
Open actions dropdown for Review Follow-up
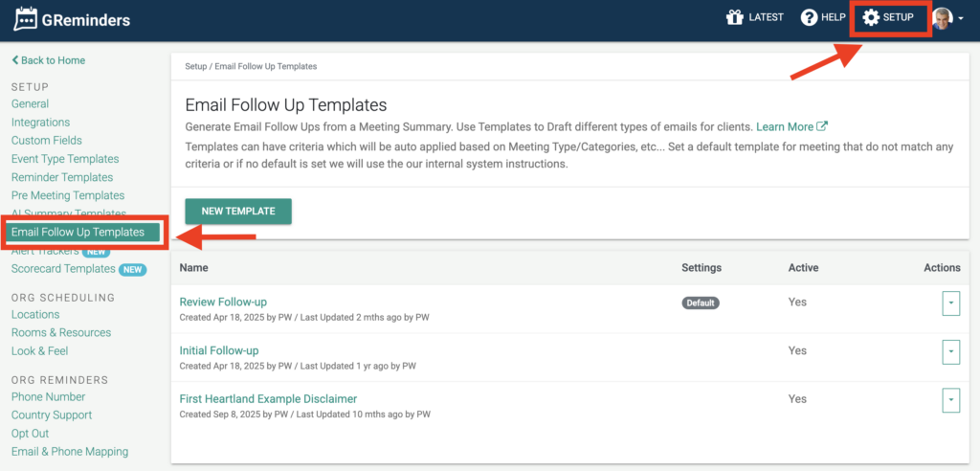(950, 303)
